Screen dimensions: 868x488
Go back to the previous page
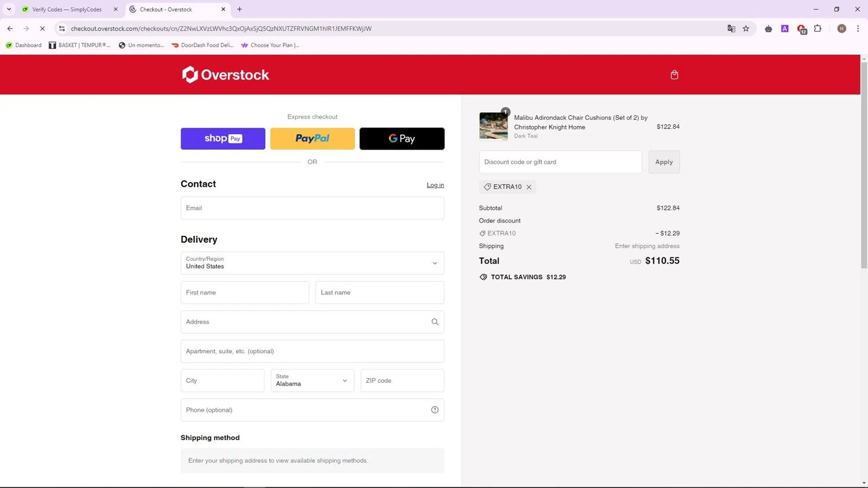point(10,28)
